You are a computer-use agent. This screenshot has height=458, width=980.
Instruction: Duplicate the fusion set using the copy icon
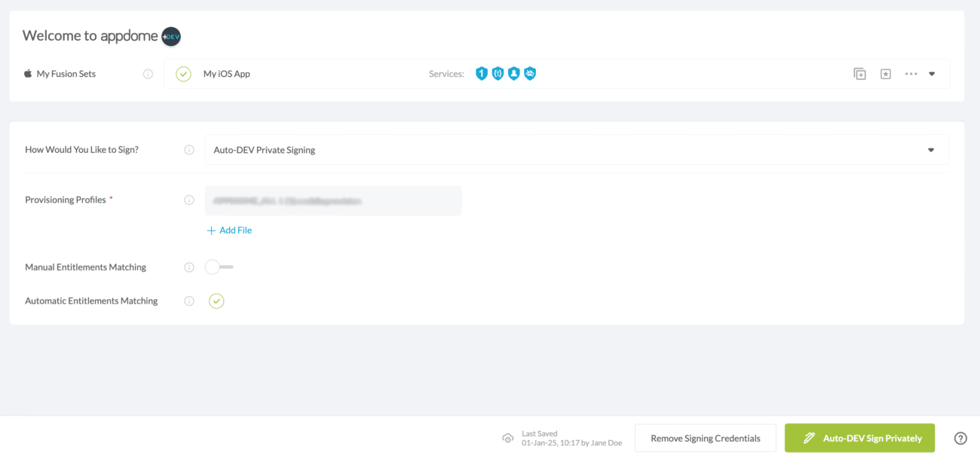point(859,73)
